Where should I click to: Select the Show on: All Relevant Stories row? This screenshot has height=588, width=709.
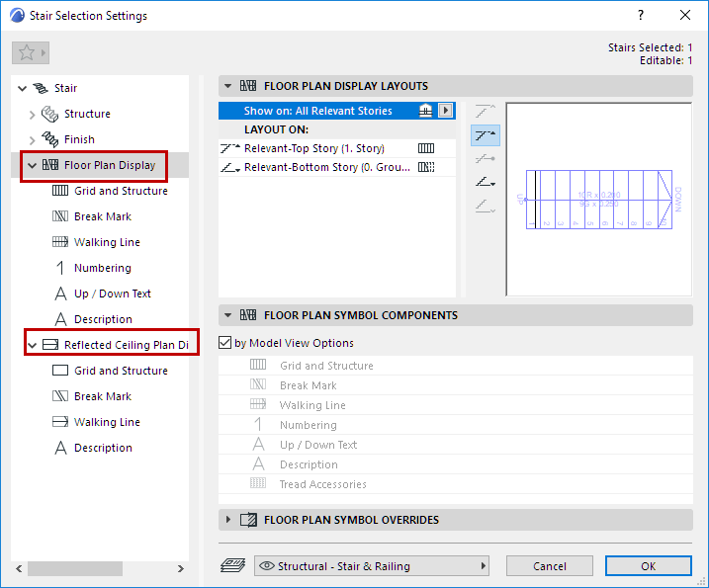click(x=337, y=111)
